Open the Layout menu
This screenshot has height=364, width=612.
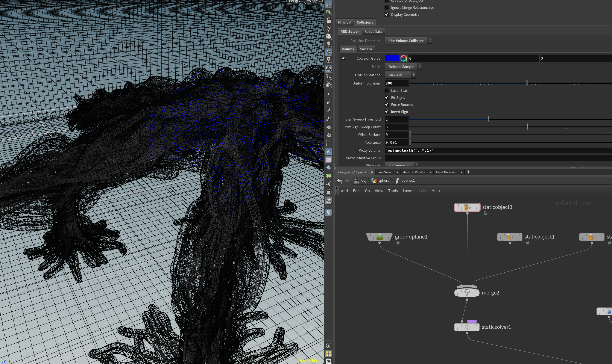tap(409, 191)
